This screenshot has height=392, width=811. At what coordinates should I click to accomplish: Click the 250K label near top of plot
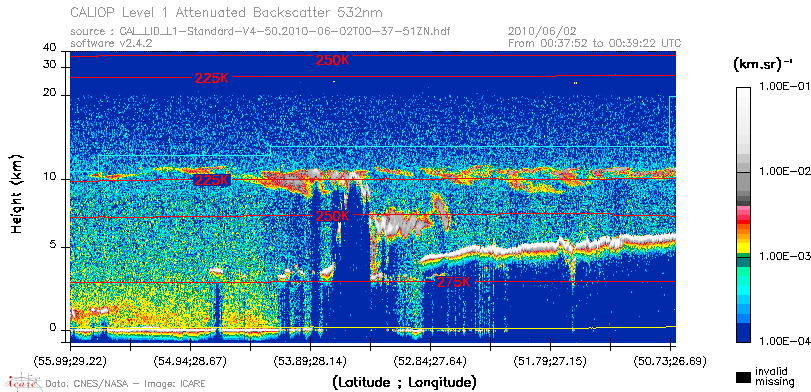click(x=332, y=61)
